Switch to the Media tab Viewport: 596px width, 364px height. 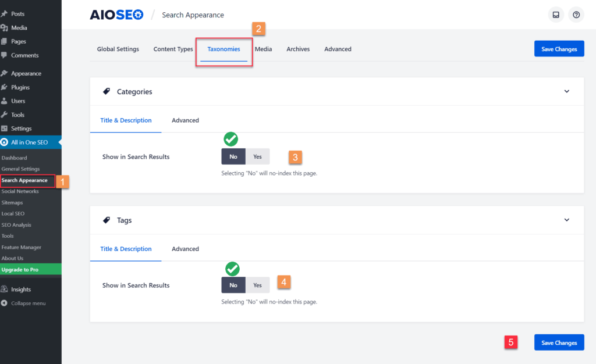point(264,49)
